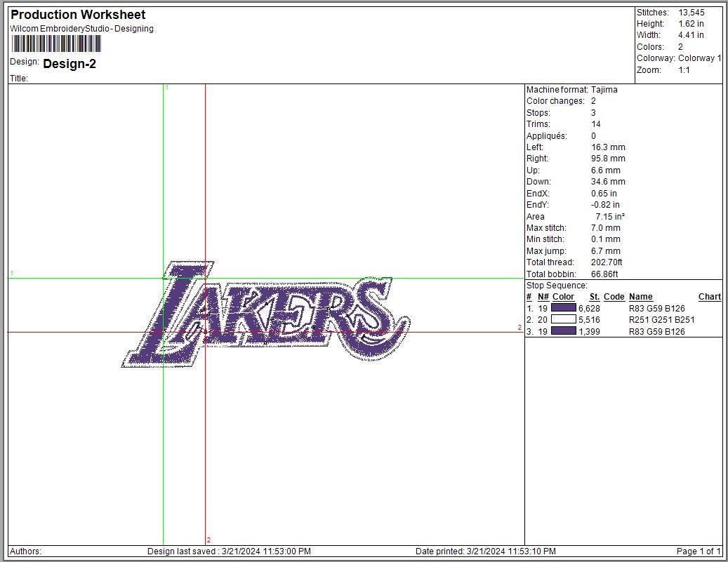Click the EndX value '0.65 in'

(604, 194)
